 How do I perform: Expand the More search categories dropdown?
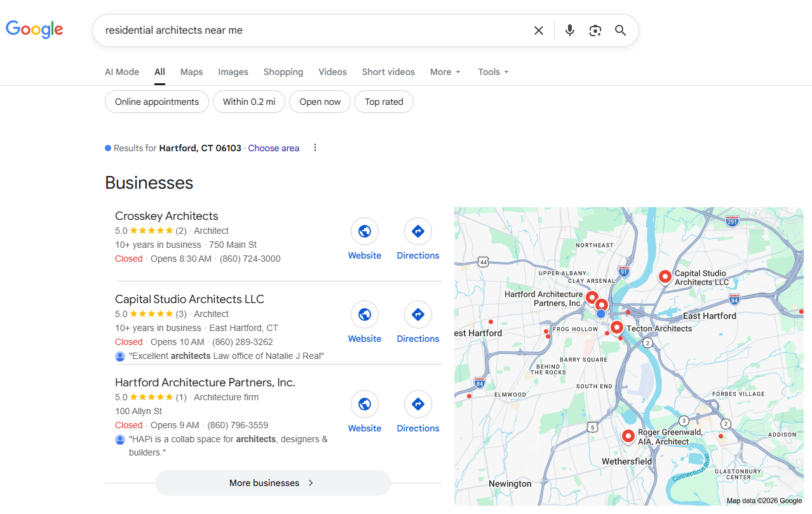445,72
